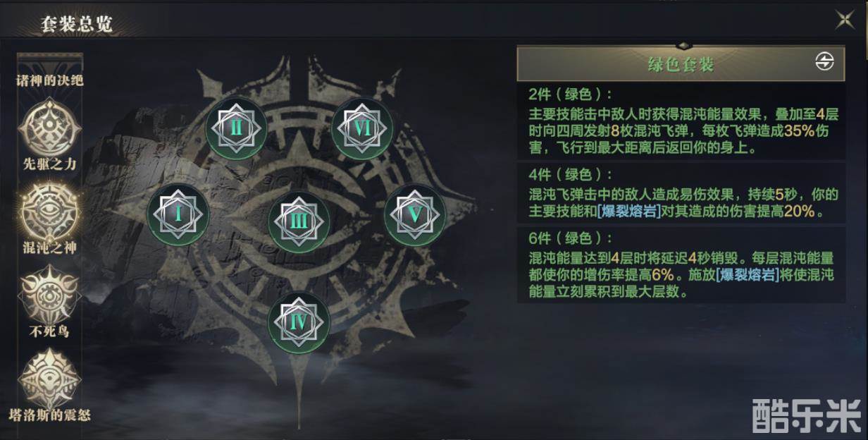Screen dimensions: 868x440
Task: Click the 绿色套装 header bar
Action: [x=681, y=65]
